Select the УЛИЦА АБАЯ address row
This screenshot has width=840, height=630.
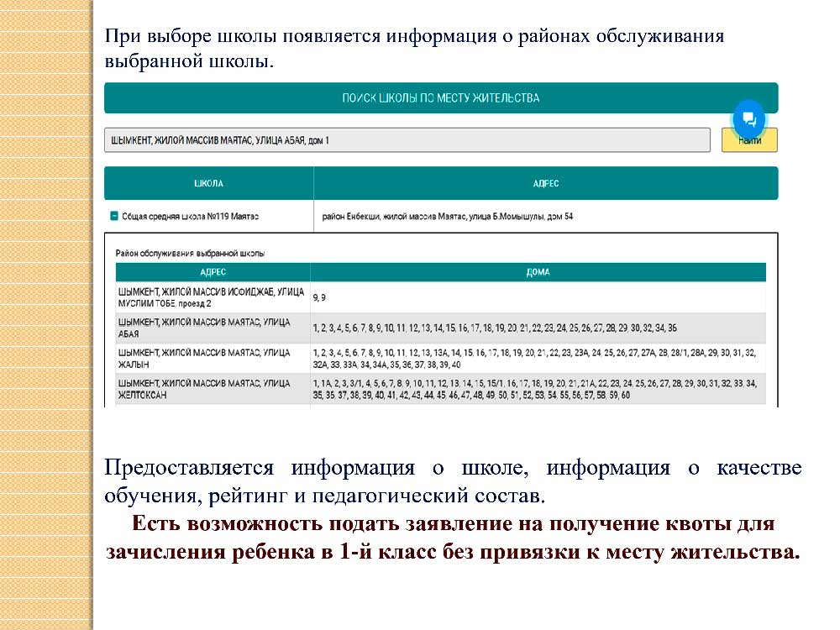point(211,328)
